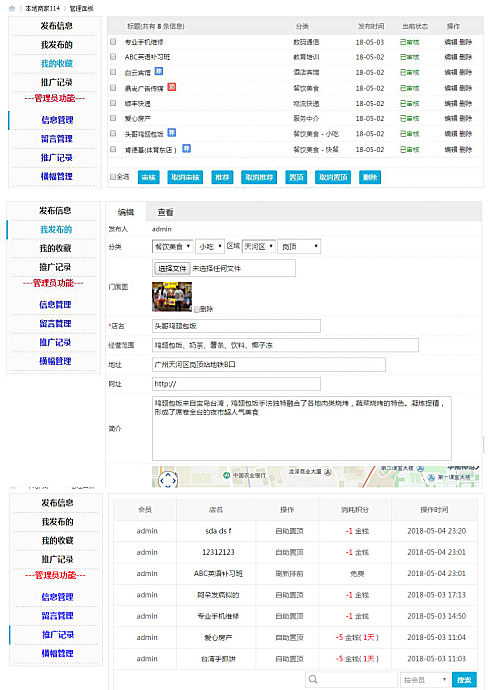Click the magnifier icon in the search box
This screenshot has height=690, width=500.
point(313,679)
